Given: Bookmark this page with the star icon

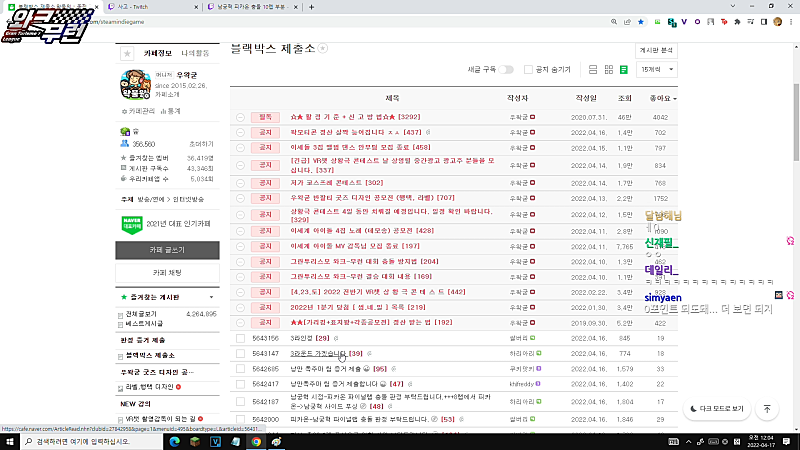Looking at the screenshot, I should tap(641, 22).
